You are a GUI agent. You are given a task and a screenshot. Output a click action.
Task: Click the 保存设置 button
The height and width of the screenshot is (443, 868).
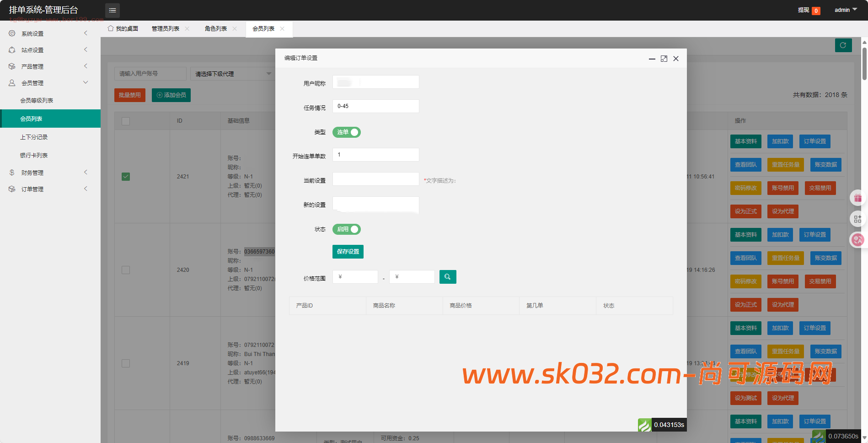coord(348,252)
